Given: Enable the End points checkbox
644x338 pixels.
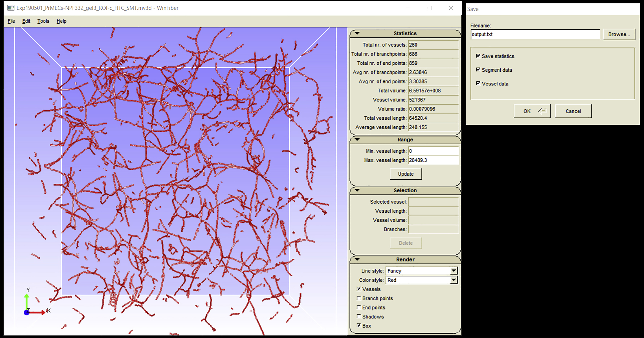Looking at the screenshot, I should [359, 307].
